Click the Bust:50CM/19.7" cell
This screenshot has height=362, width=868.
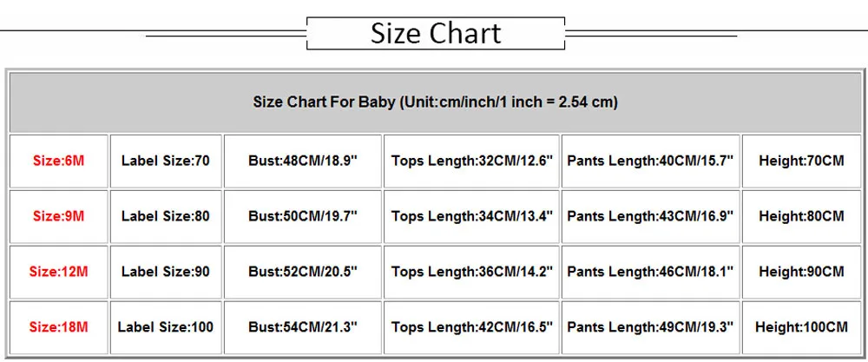pyautogui.click(x=303, y=216)
